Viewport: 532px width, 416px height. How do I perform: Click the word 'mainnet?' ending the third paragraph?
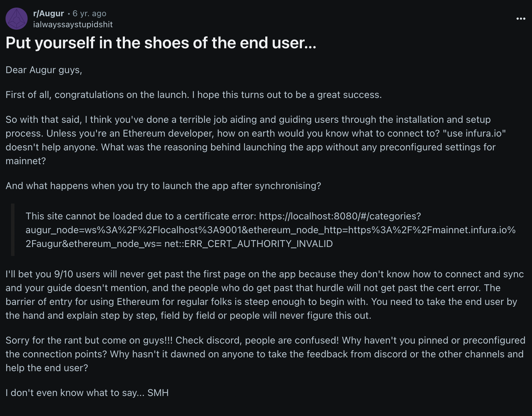click(x=26, y=161)
